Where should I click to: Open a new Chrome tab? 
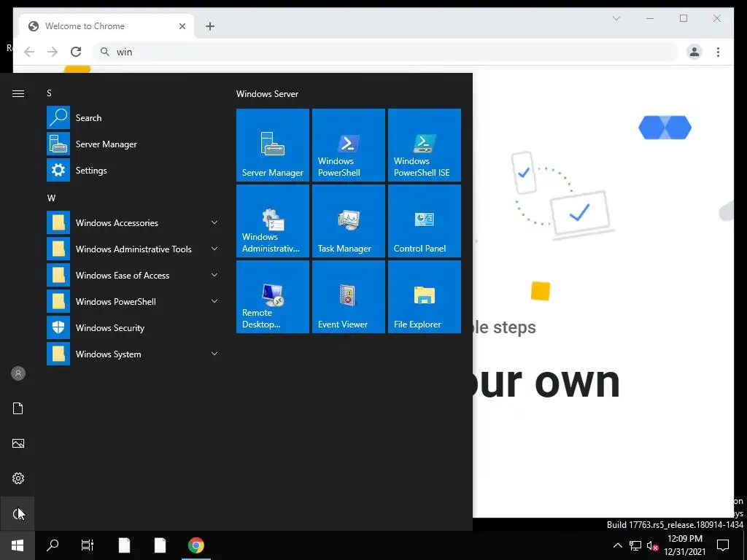[x=210, y=26]
